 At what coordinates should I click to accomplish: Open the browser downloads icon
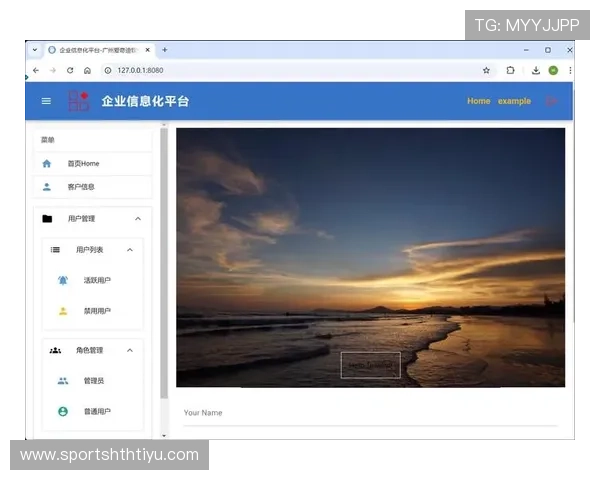536,70
